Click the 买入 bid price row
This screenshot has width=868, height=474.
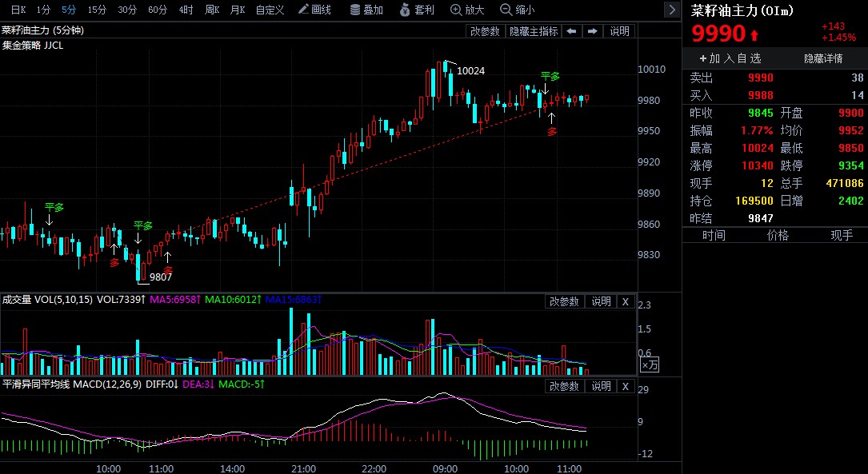(777, 96)
